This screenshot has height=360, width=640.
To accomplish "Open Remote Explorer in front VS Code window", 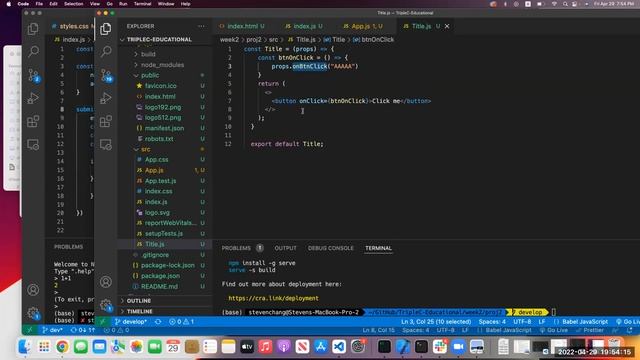I will click(x=106, y=144).
